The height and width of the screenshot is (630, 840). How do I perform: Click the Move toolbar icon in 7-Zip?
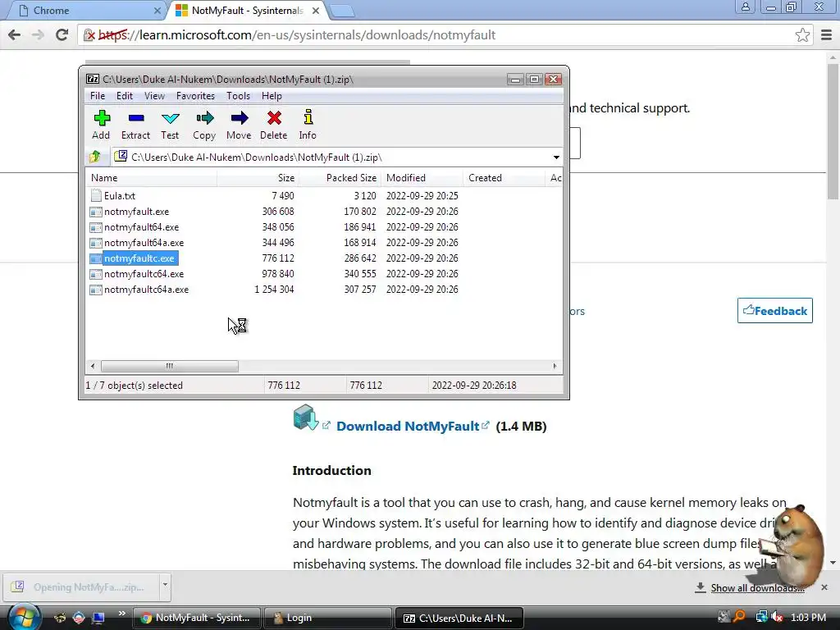(x=239, y=118)
